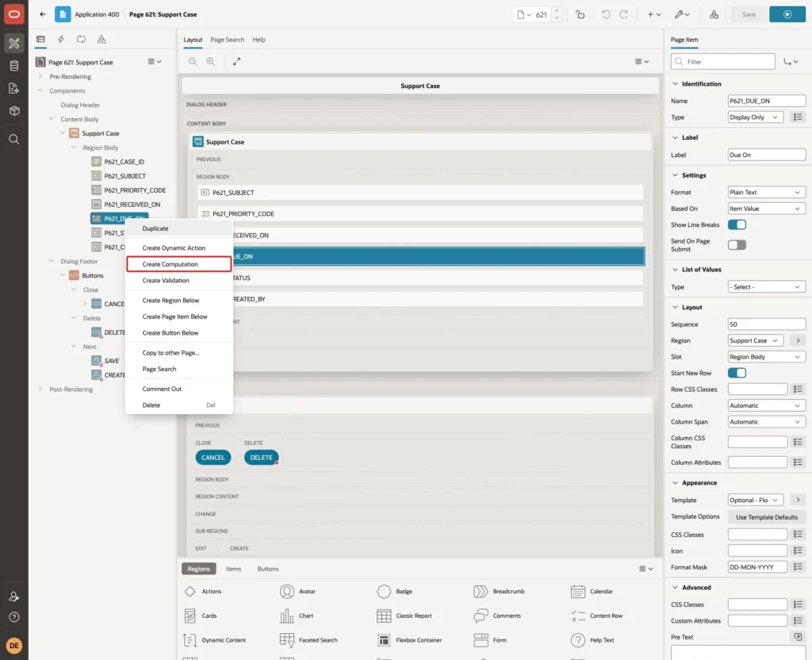Open the Utilities wrench menu
Image resolution: width=812 pixels, height=660 pixels.
(x=681, y=14)
